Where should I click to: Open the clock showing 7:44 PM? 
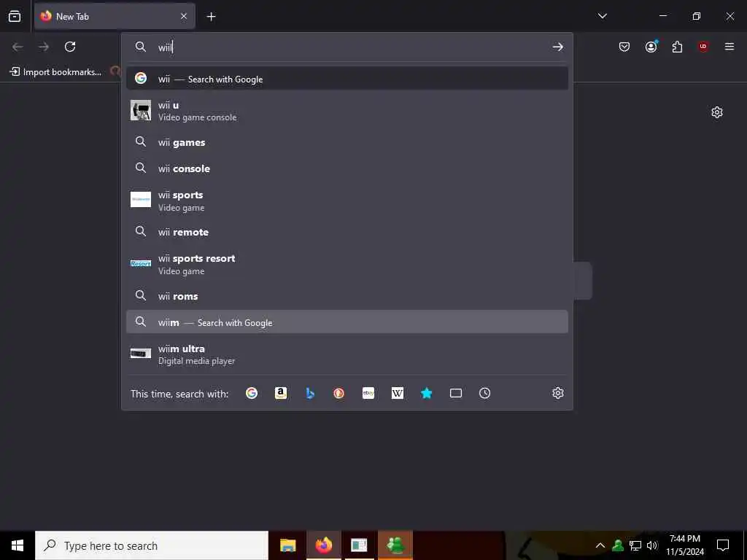click(684, 545)
